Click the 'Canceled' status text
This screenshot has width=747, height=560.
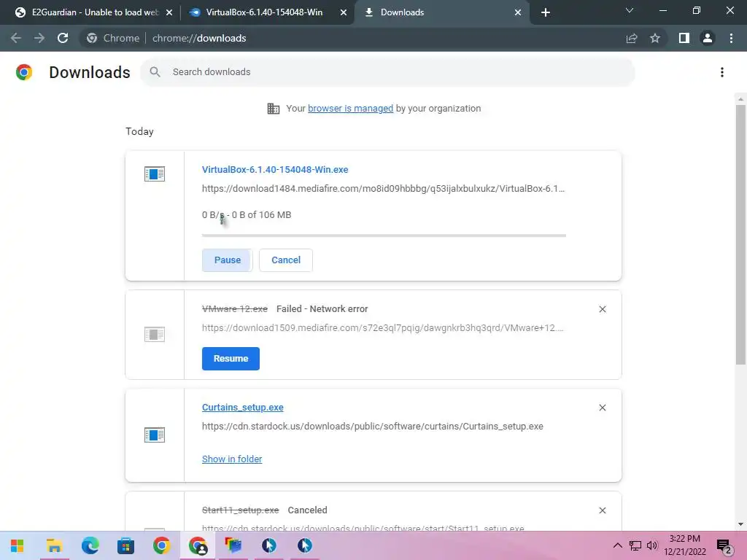307,510
